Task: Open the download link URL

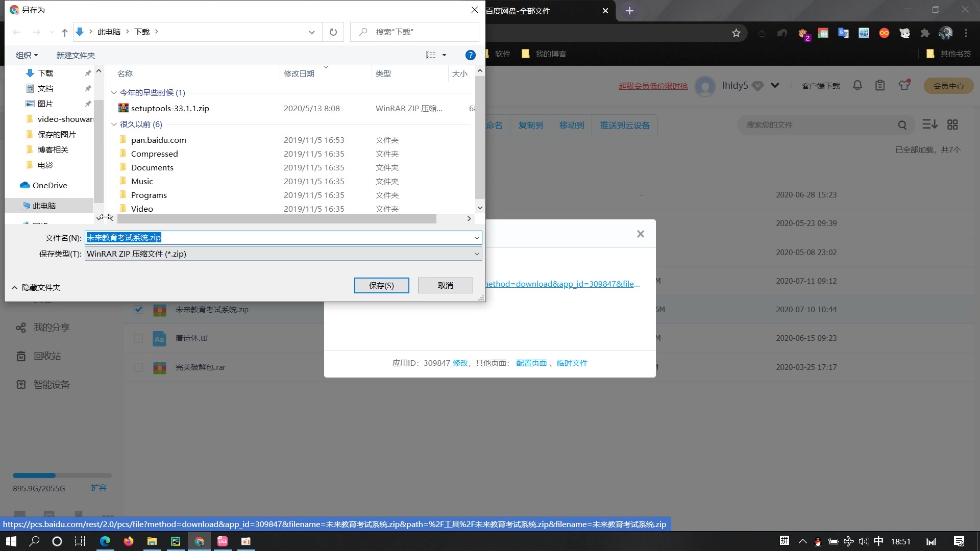Action: tap(562, 284)
